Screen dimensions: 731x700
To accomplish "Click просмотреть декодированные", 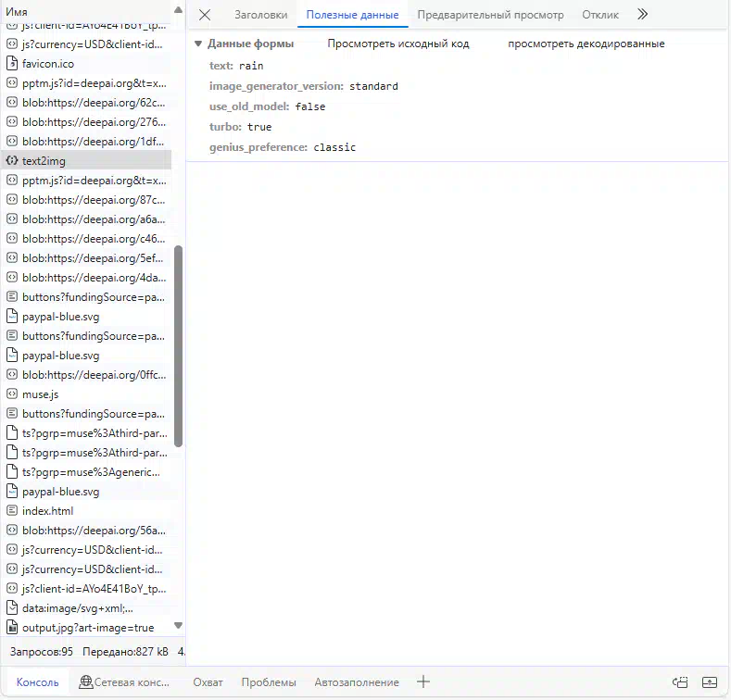I will 586,44.
